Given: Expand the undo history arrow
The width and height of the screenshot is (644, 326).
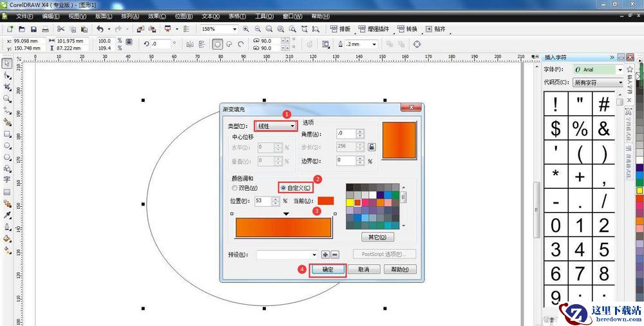Looking at the screenshot, I should (109, 29).
